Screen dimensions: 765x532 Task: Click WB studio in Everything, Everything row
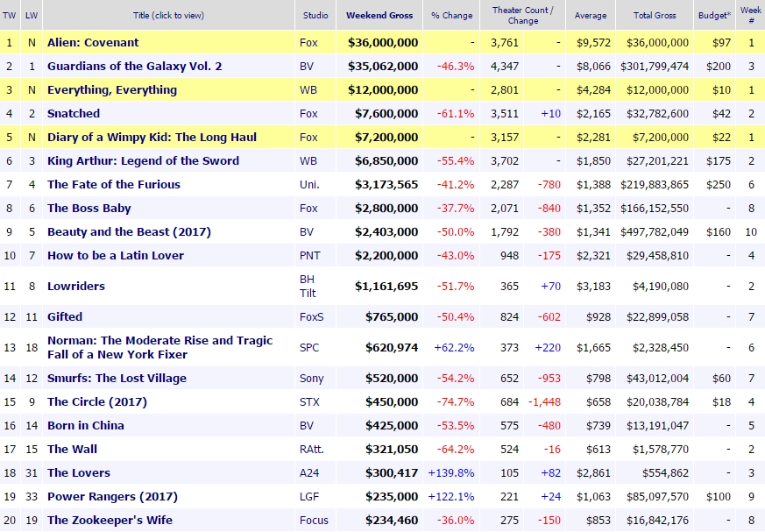[308, 89]
